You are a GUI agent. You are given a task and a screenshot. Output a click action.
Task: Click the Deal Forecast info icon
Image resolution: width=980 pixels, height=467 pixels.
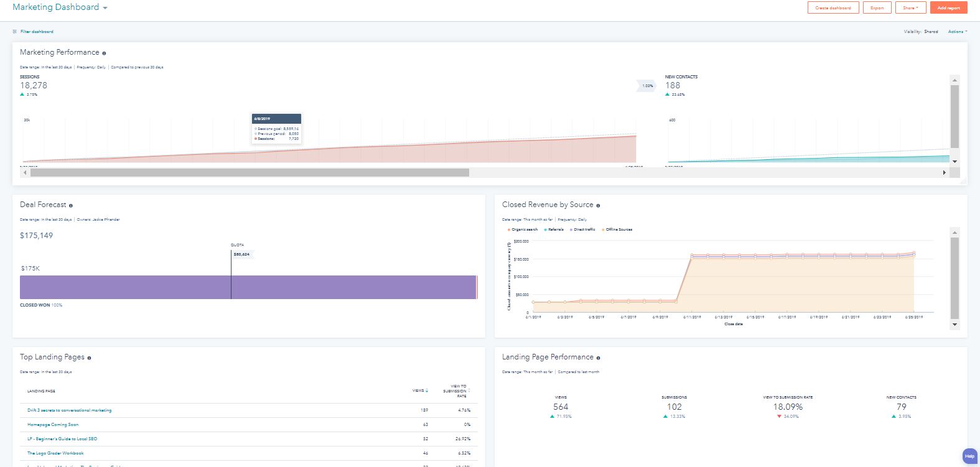71,205
